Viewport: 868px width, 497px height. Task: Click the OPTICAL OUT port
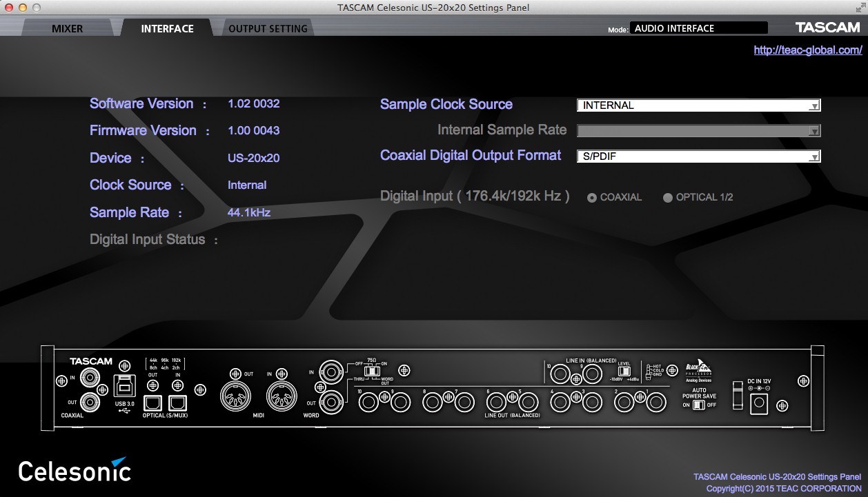pos(152,402)
